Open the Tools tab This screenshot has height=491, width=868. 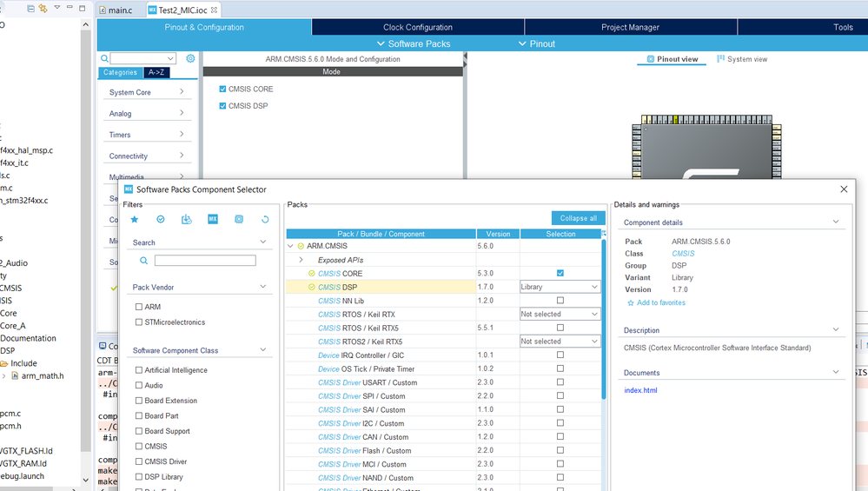click(843, 27)
